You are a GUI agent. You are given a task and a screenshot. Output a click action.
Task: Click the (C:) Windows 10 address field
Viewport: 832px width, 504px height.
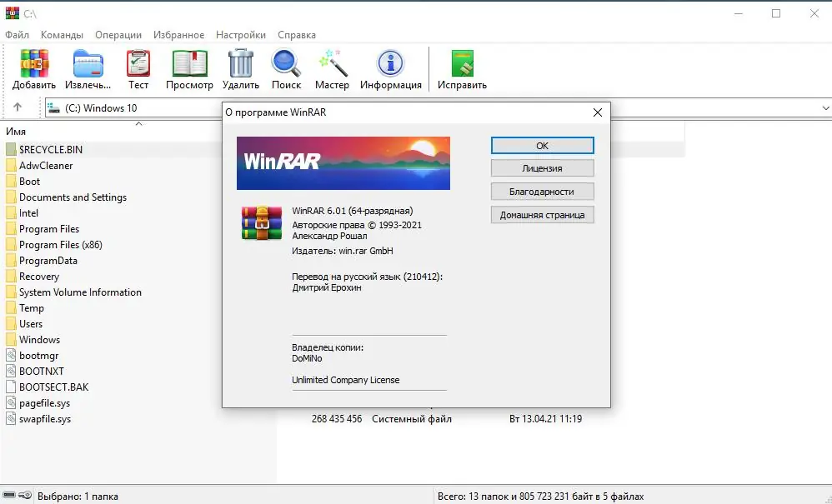tap(101, 108)
